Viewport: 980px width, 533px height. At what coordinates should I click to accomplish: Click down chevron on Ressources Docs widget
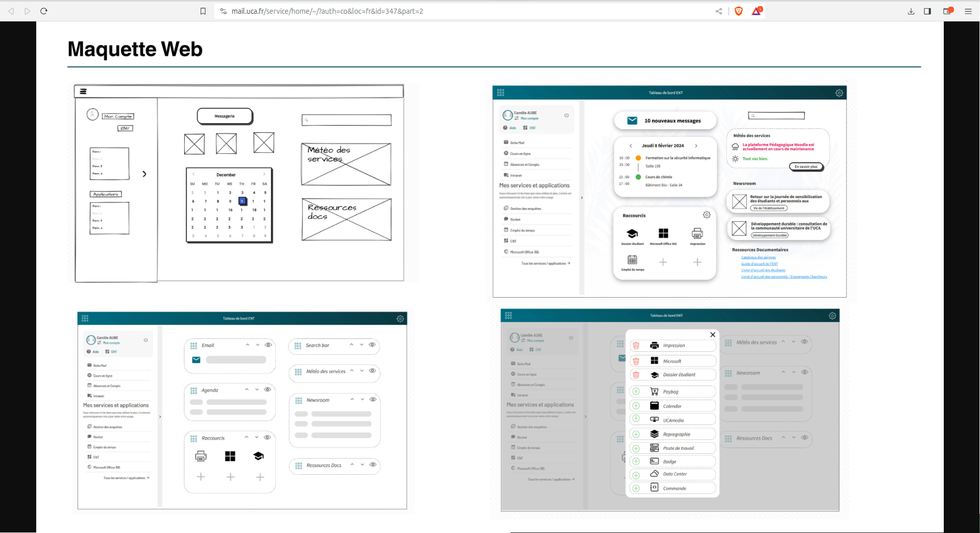click(362, 465)
